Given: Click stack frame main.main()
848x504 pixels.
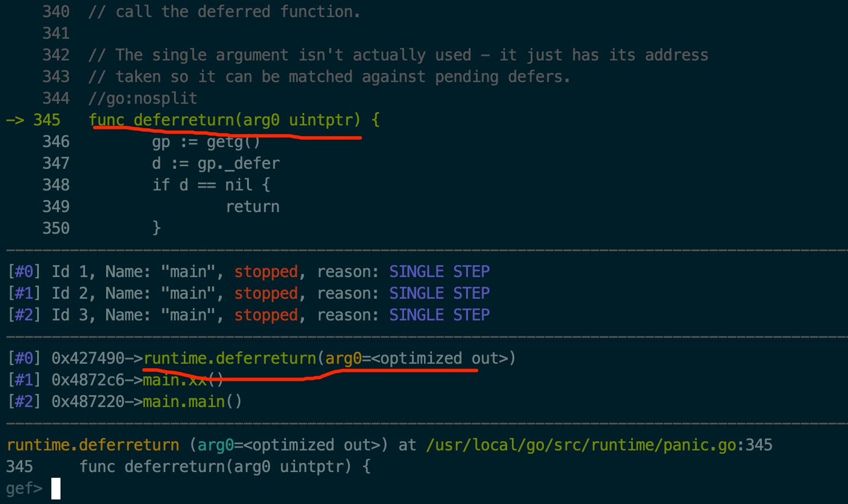Looking at the screenshot, I should click(192, 401).
